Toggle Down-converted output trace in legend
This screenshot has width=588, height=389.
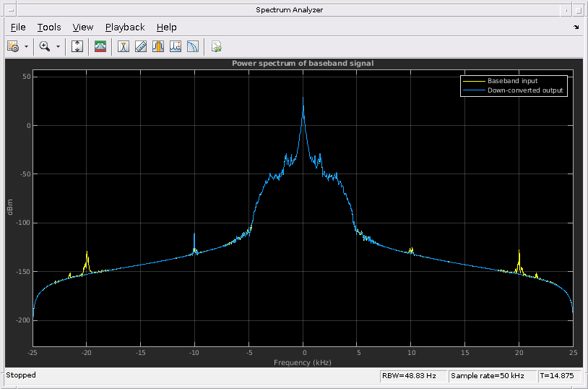524,90
